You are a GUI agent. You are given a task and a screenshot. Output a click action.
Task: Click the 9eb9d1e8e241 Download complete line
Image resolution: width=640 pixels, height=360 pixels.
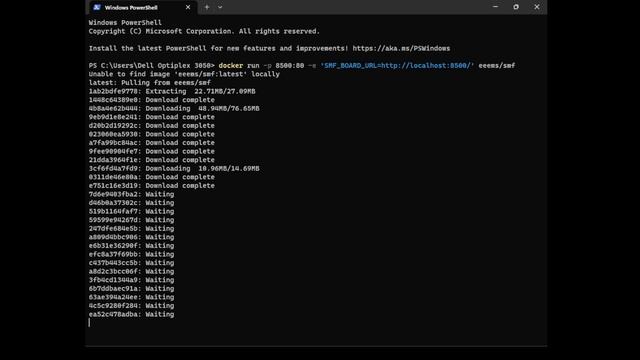coord(151,117)
